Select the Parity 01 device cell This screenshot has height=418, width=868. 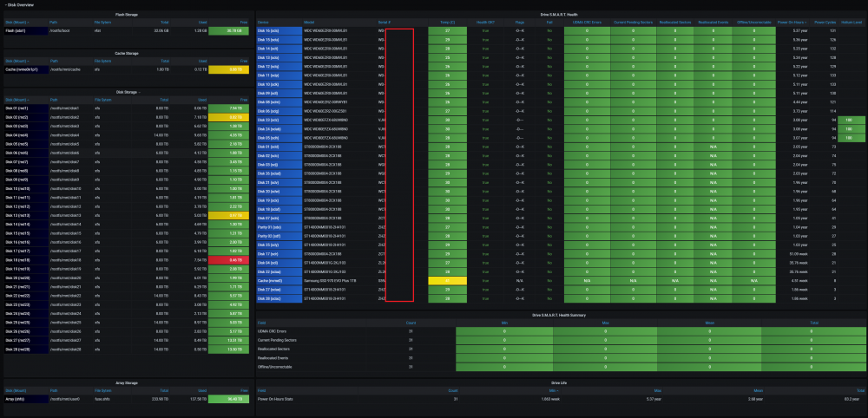(x=279, y=227)
